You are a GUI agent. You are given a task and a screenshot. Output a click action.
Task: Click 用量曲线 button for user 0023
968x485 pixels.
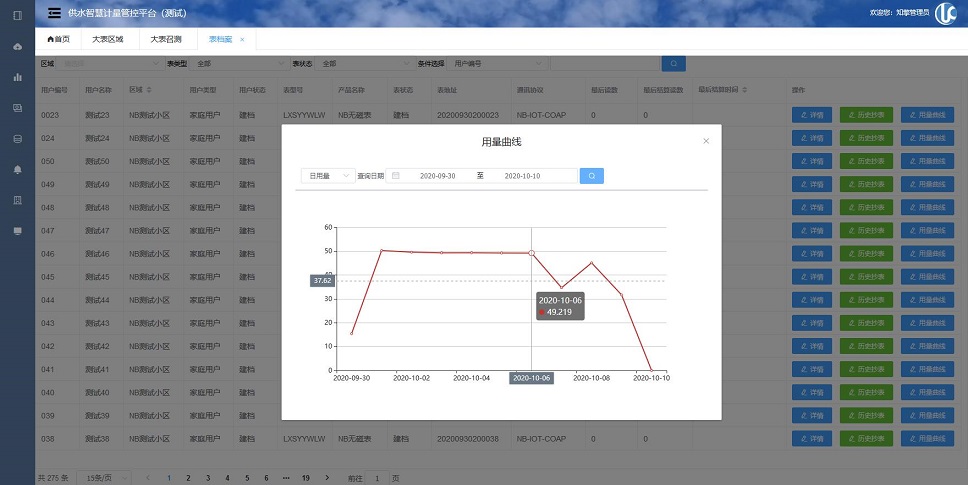coord(927,115)
